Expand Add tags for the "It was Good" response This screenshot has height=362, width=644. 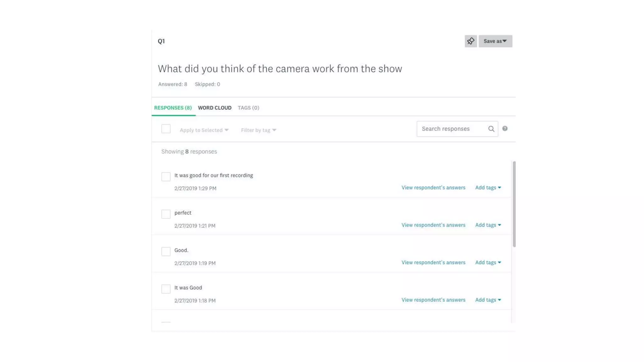point(488,300)
